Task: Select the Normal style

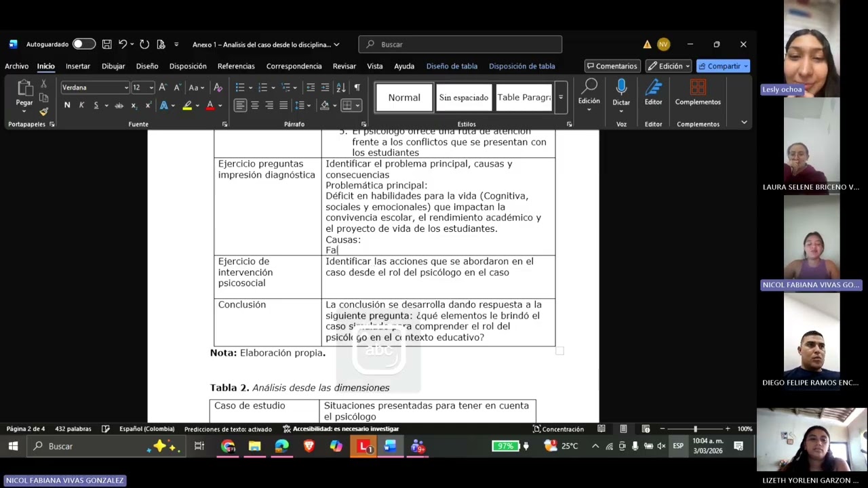Action: click(404, 98)
